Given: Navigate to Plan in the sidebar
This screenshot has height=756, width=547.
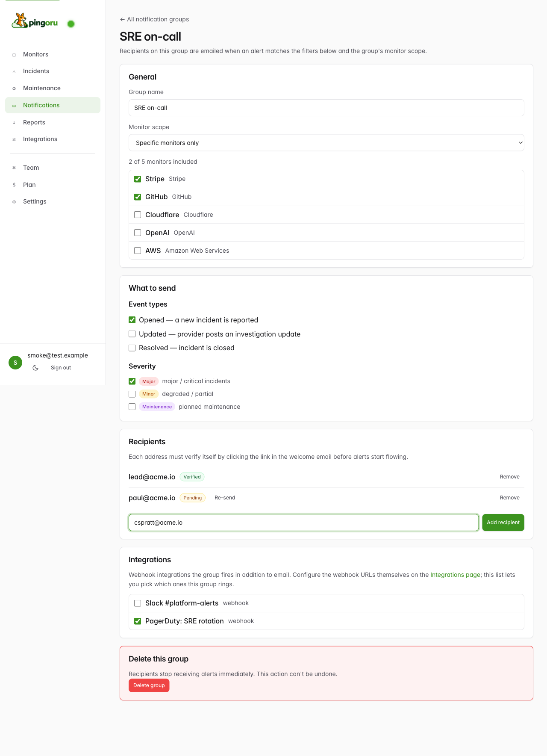Looking at the screenshot, I should [53, 185].
